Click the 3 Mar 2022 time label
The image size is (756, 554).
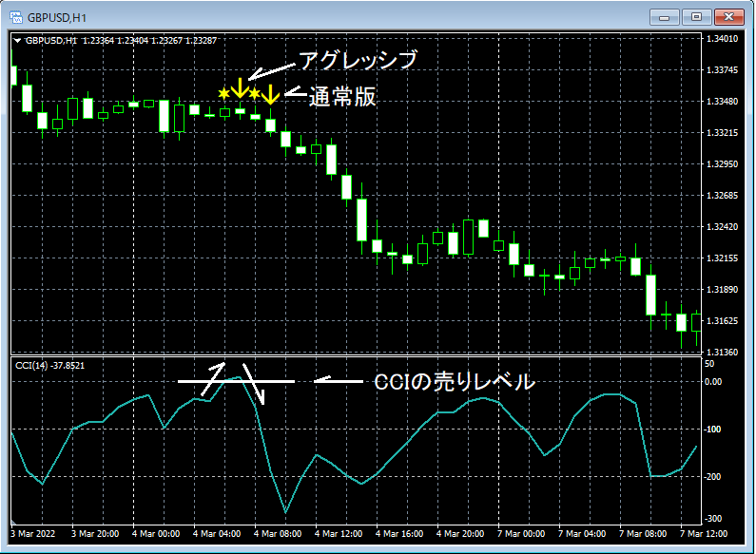click(32, 534)
